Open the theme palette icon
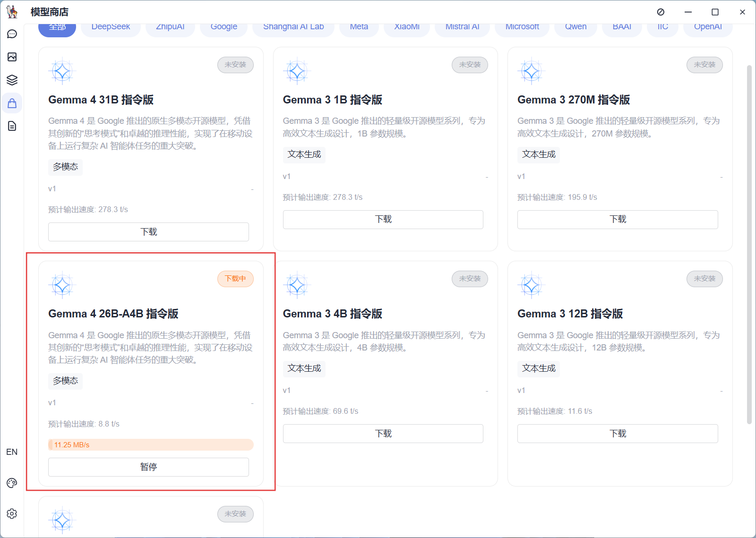 tap(12, 483)
